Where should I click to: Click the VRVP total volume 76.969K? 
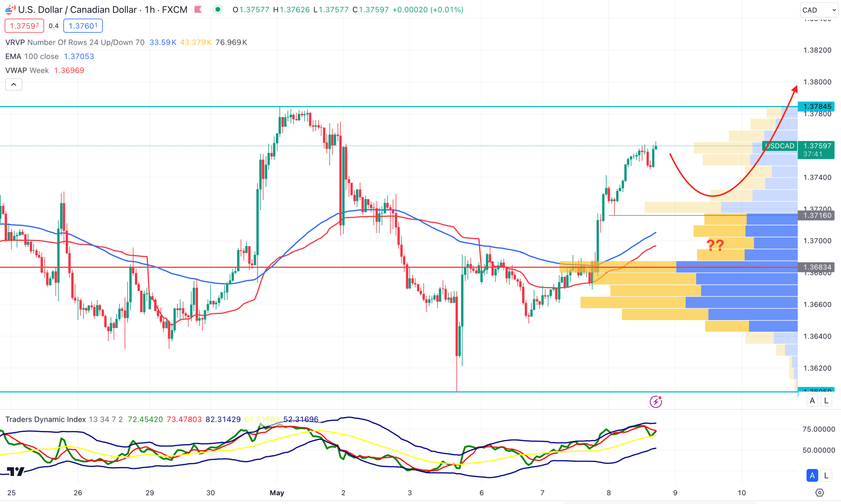coord(231,42)
